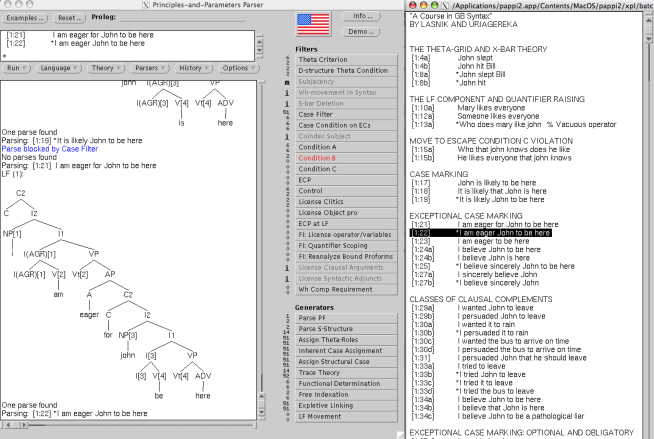Click parse output horizontal scrollbar left arrow
Viewport: 654px width, 439px height.
point(8,425)
